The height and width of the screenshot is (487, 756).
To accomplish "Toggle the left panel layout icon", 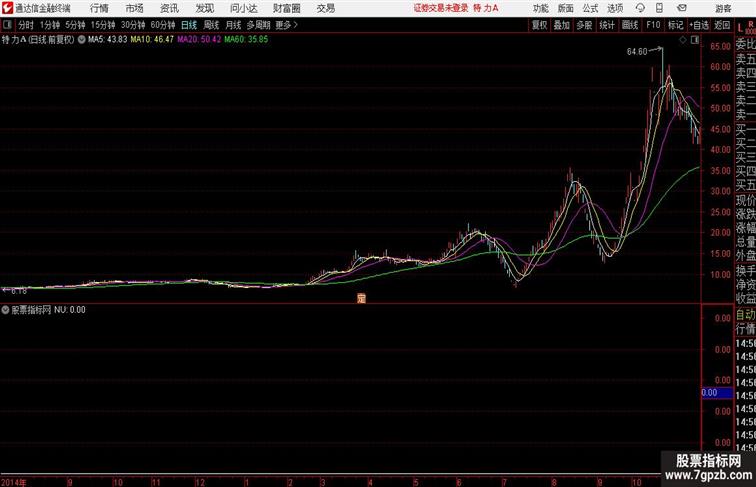I will 7,25.
